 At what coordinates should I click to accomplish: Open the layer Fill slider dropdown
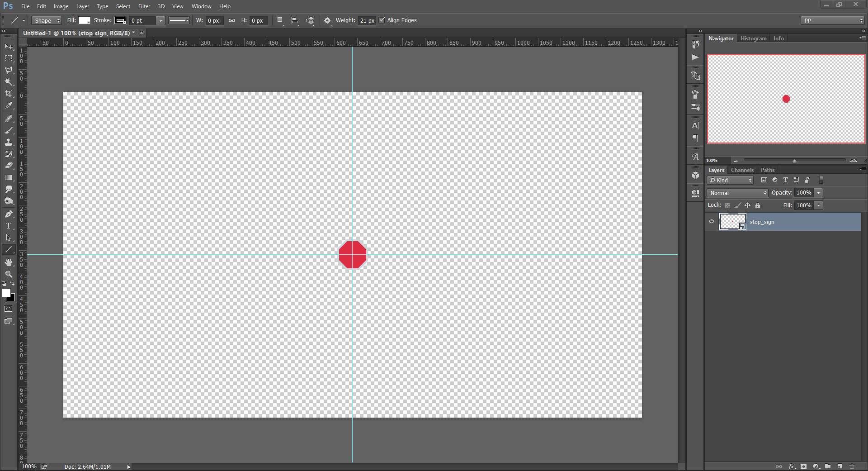[x=818, y=205]
